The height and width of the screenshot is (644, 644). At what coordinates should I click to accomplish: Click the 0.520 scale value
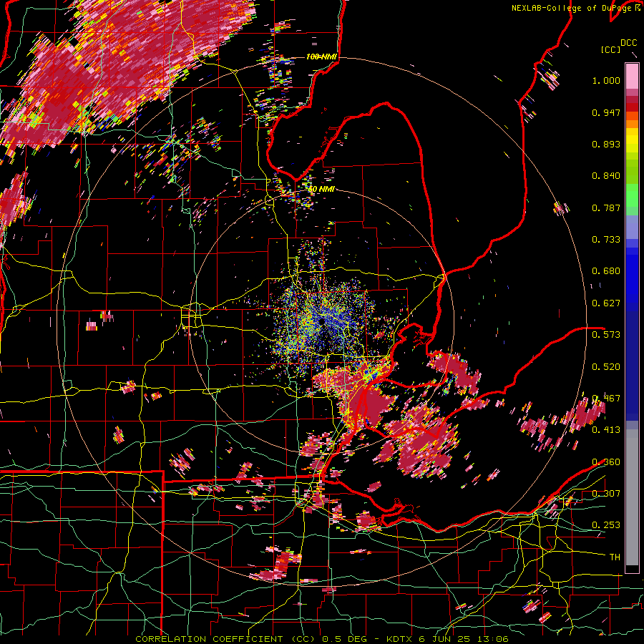pos(606,367)
